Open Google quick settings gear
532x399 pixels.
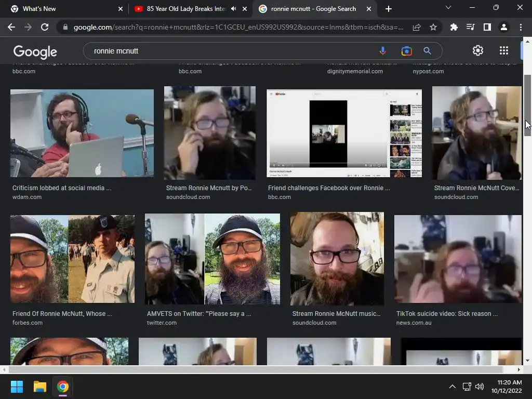click(x=478, y=50)
